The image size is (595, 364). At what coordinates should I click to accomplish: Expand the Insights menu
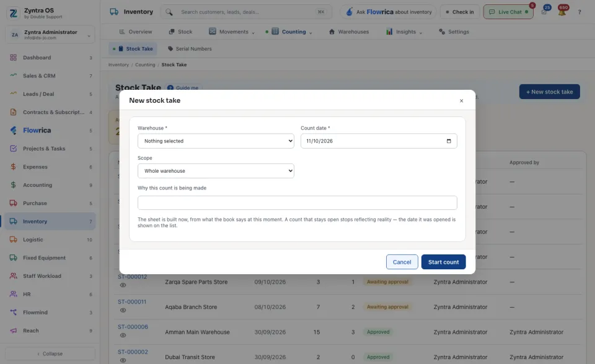(403, 32)
